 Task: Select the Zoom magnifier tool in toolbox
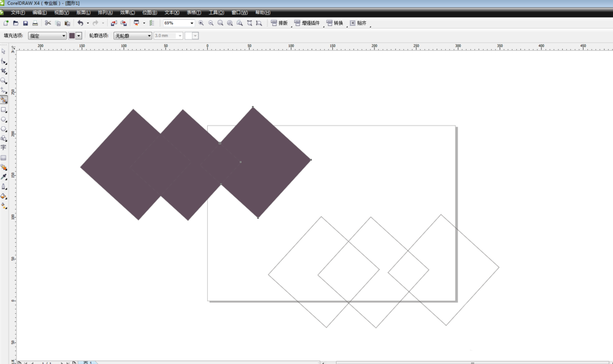[4, 80]
